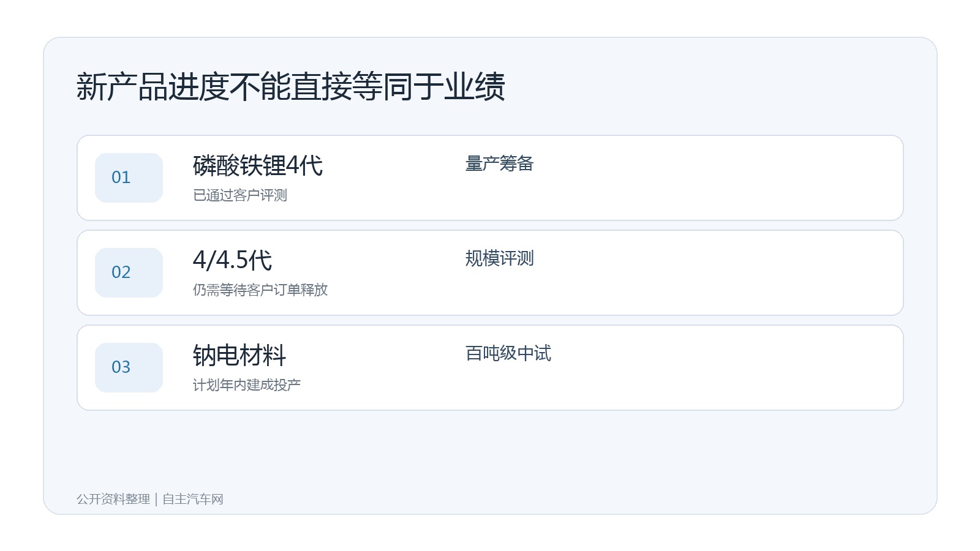The width and height of the screenshot is (980, 551).
Task: Click the footer separator bar
Action: click(156, 499)
